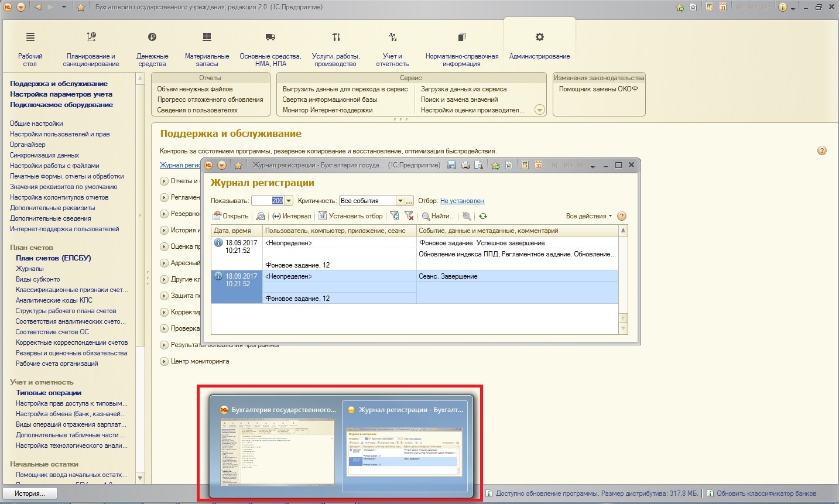Open the 1C main menu logo in the main window
The height and width of the screenshot is (504, 839).
tap(8, 7)
